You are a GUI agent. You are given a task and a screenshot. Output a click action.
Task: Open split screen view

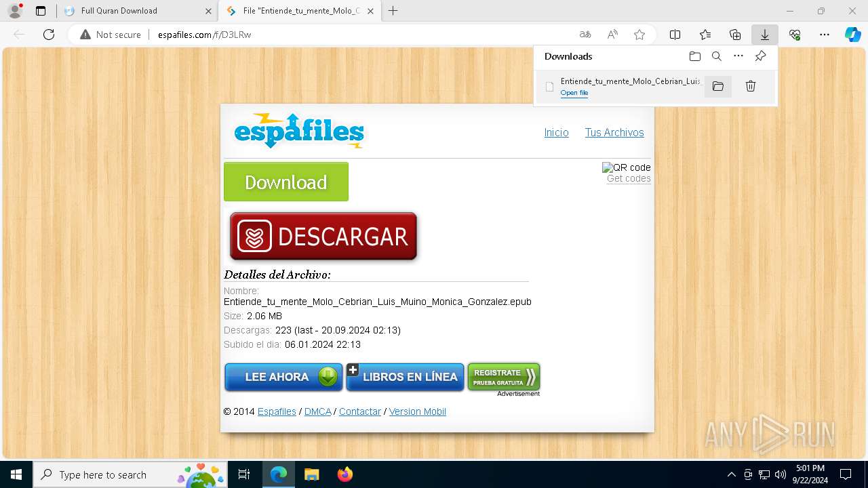click(x=675, y=35)
